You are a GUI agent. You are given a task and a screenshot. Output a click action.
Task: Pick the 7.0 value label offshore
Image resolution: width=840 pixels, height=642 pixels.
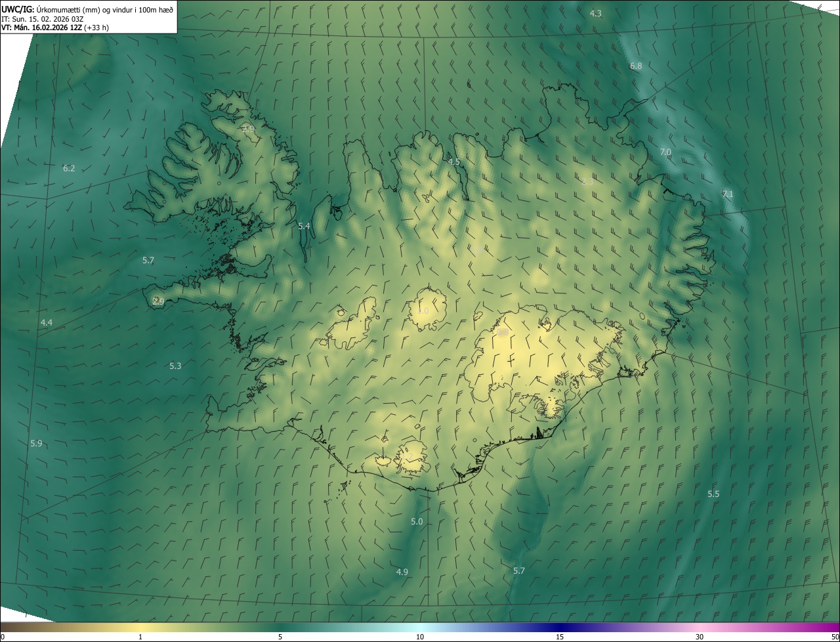click(x=665, y=152)
